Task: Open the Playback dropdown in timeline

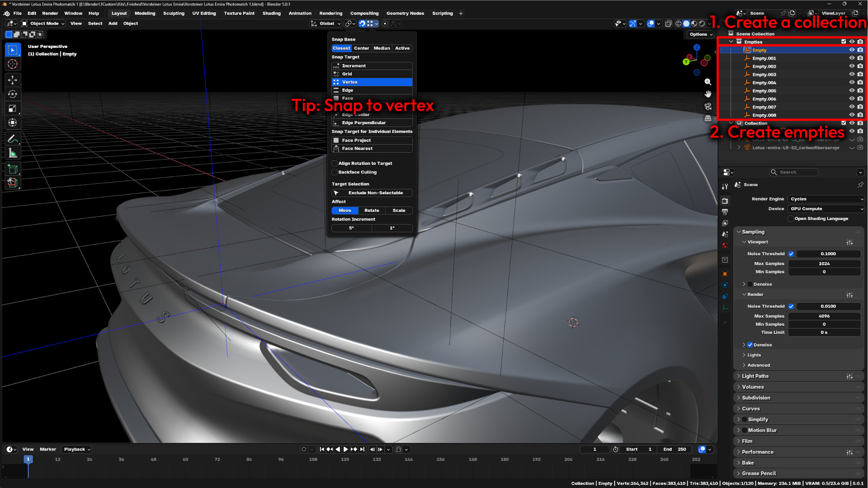Action: pos(77,450)
